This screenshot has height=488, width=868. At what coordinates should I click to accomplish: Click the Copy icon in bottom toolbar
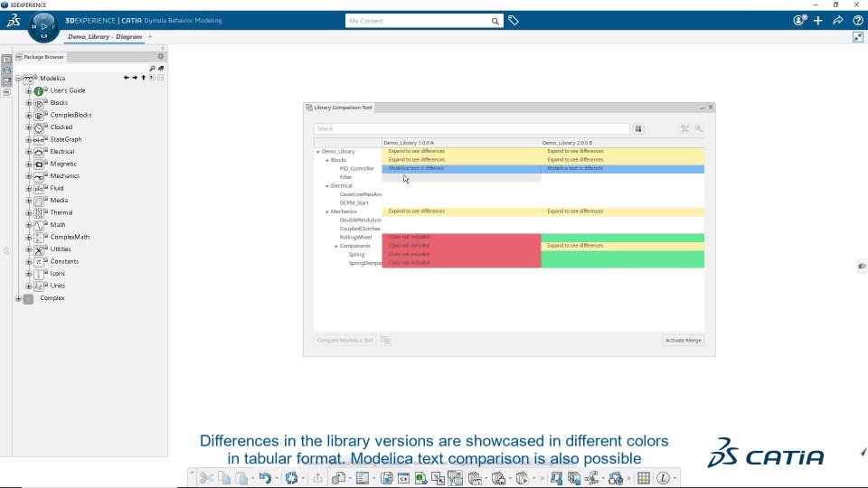224,477
